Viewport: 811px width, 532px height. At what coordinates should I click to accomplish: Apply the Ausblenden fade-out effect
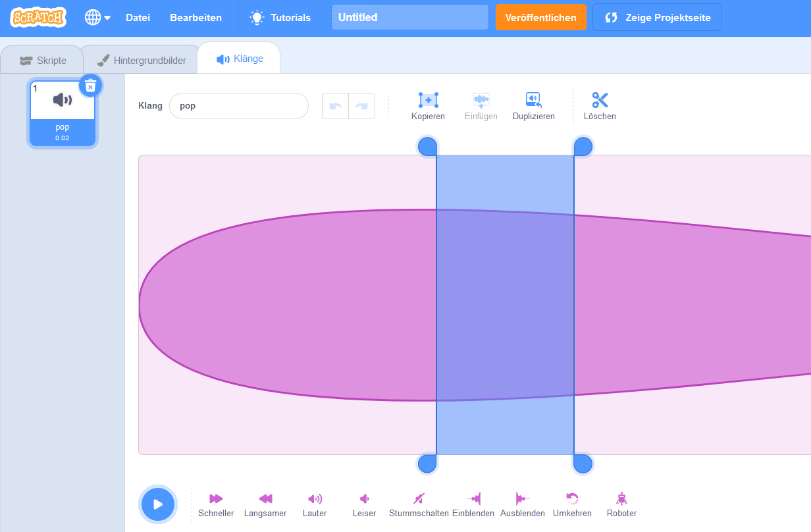[522, 499]
